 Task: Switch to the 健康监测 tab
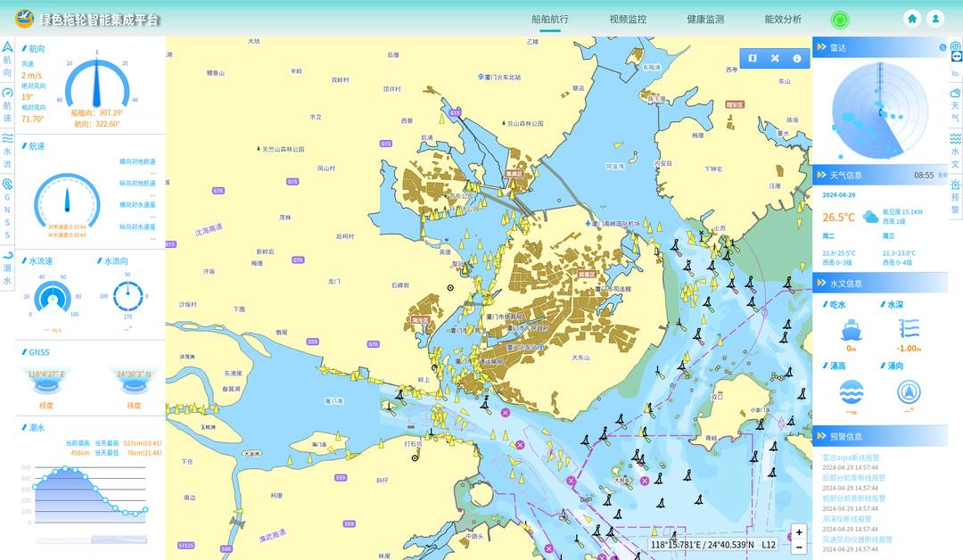click(705, 19)
